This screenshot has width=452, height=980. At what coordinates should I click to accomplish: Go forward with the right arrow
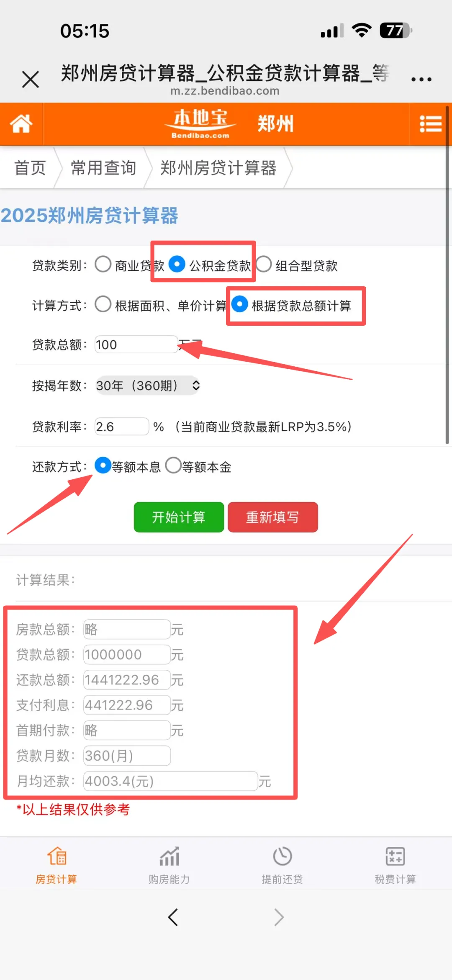click(x=279, y=917)
